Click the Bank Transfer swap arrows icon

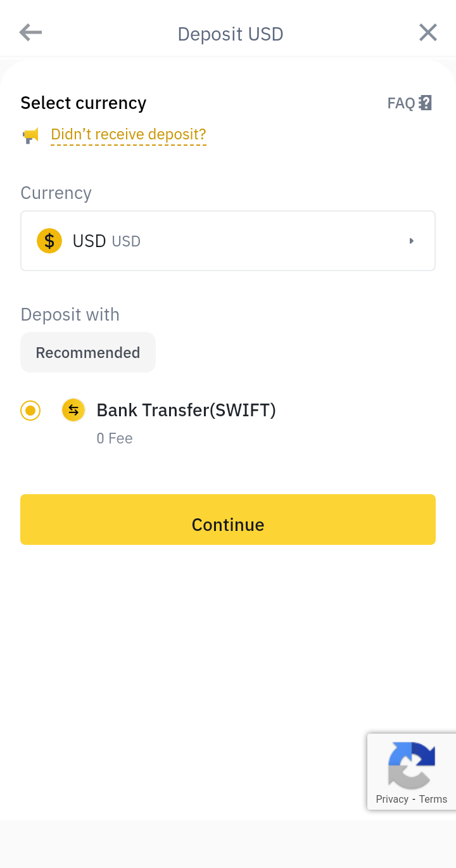73,410
